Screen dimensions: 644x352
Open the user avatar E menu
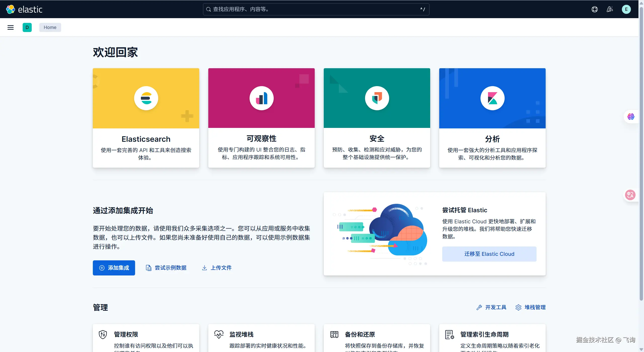coord(626,9)
